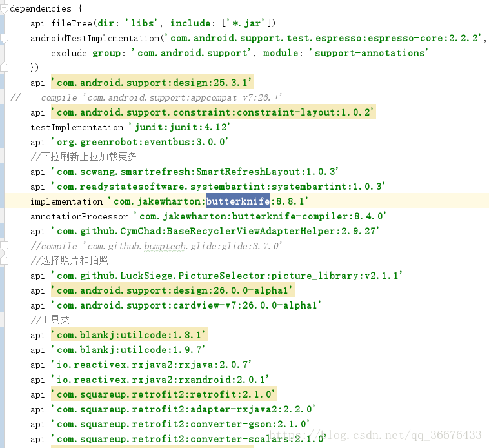The width and height of the screenshot is (489, 448).
Task: Click the butterknife-compiler:8.4.0 dependency
Action: [x=260, y=216]
